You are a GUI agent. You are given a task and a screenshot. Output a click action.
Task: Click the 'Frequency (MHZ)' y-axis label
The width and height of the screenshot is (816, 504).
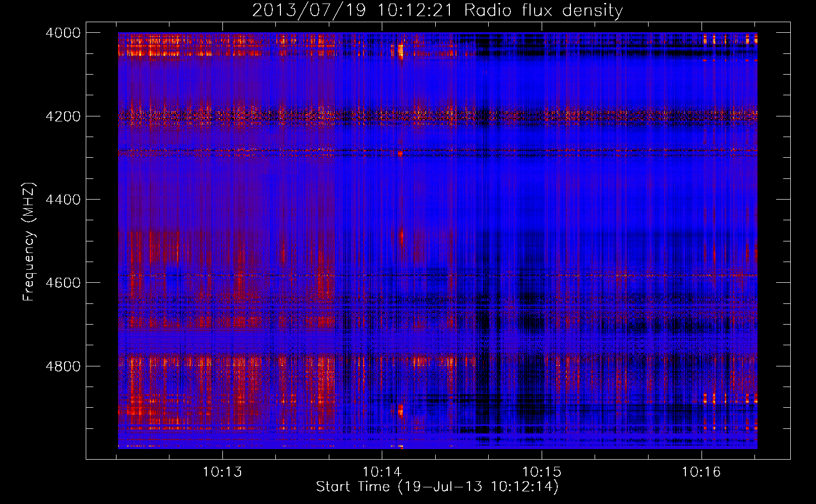click(29, 242)
